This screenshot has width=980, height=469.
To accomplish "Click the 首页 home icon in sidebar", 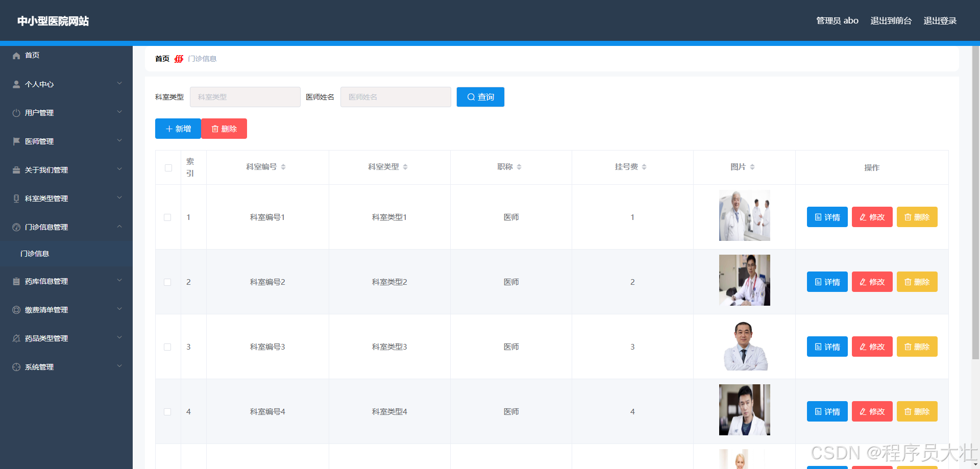I will coord(16,55).
